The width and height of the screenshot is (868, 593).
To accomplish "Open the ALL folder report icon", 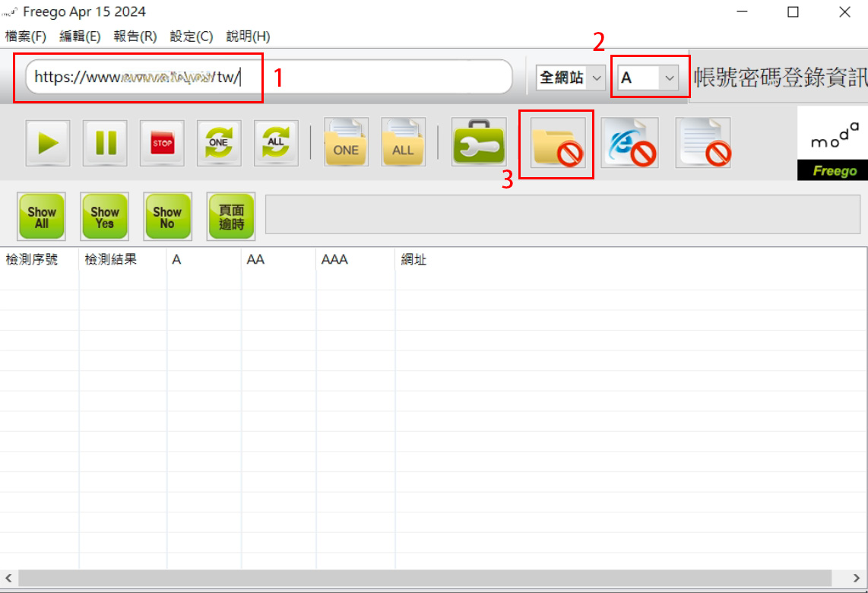I will coord(403,142).
